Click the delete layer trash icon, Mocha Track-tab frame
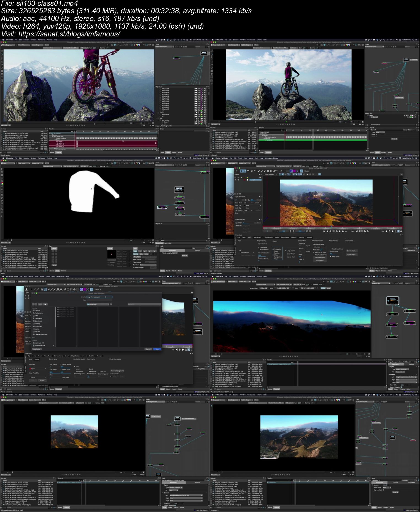The image size is (420, 512). [x=240, y=194]
